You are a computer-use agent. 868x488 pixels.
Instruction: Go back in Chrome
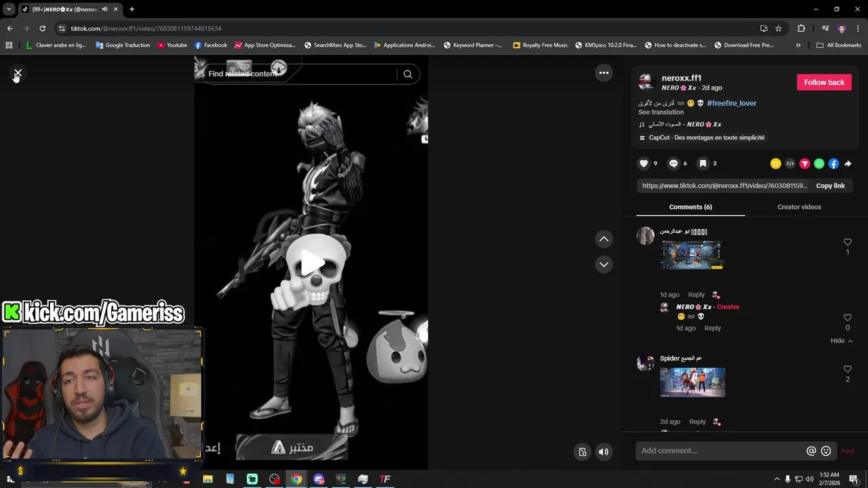pyautogui.click(x=9, y=28)
